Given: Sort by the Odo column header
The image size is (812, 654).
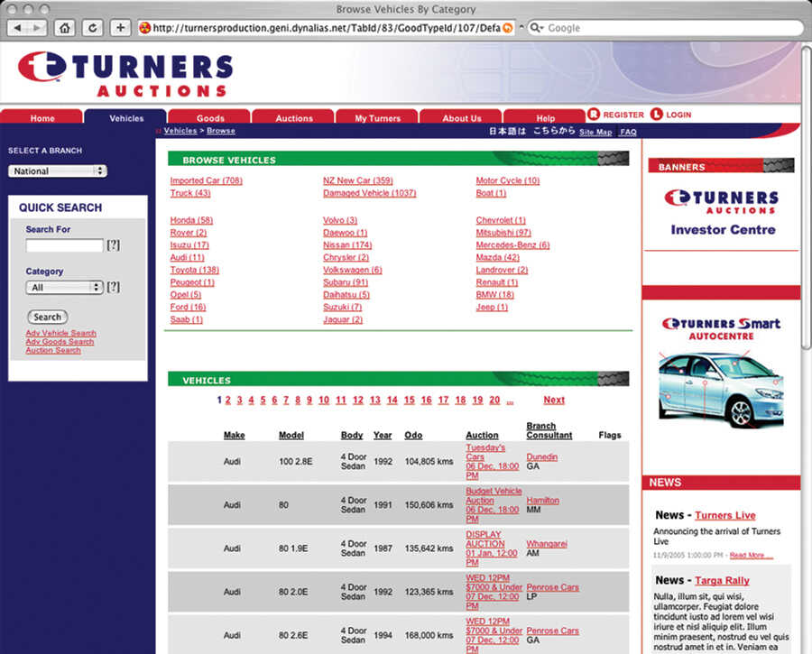Looking at the screenshot, I should coord(413,435).
